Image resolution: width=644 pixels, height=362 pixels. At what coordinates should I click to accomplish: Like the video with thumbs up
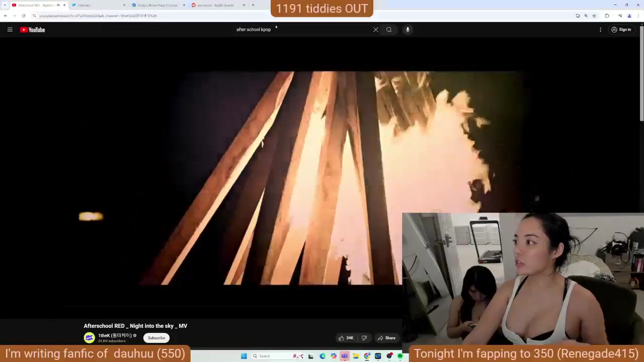[x=346, y=338]
